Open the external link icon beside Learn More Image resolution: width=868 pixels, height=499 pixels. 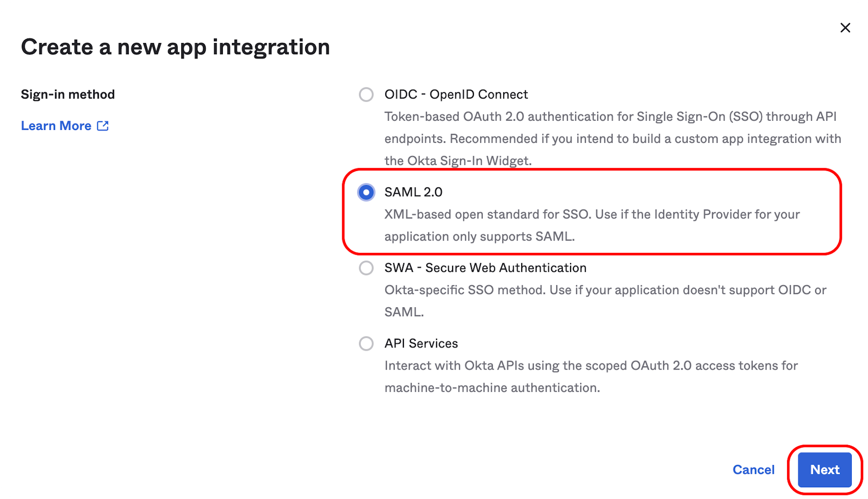point(103,126)
